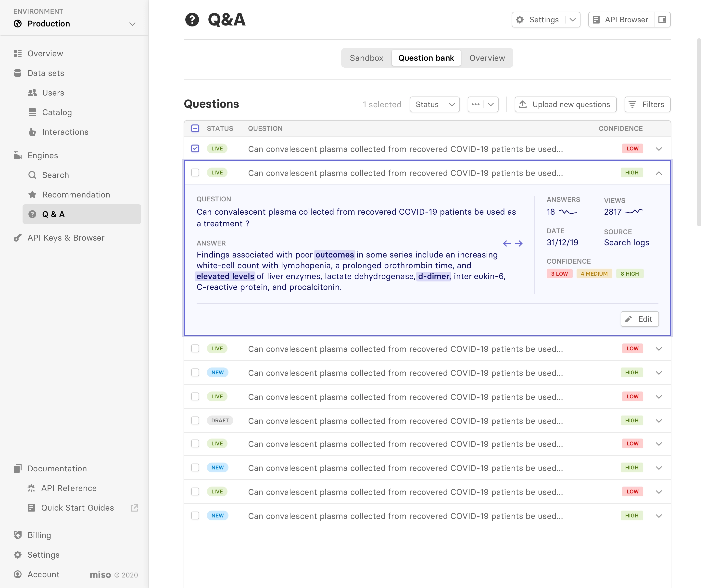Click the Interactions hand pointer icon
This screenshot has height=588, width=706.
(x=32, y=132)
